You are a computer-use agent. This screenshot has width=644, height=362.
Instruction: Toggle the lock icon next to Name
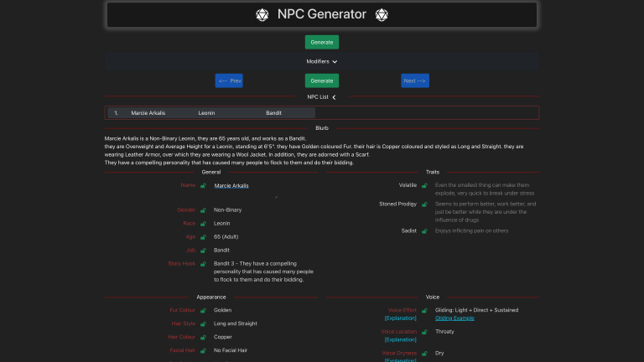(x=203, y=185)
